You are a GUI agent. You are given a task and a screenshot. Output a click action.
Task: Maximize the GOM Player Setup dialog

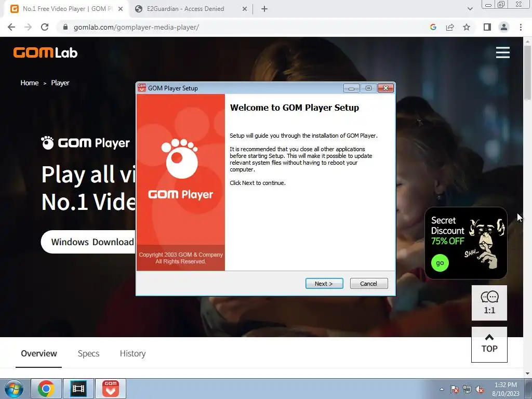pos(368,88)
